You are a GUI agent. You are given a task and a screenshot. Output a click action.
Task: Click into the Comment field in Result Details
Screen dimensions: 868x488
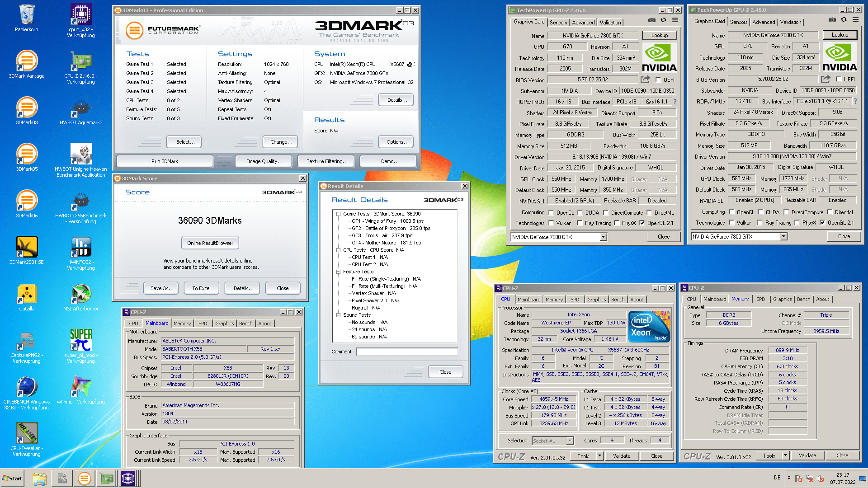pos(407,352)
